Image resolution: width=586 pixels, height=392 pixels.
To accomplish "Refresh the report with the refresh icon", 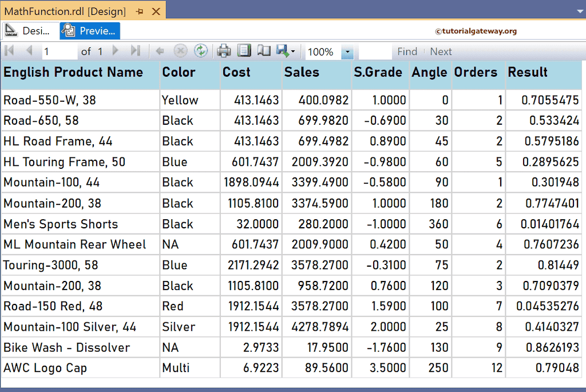I will 201,51.
